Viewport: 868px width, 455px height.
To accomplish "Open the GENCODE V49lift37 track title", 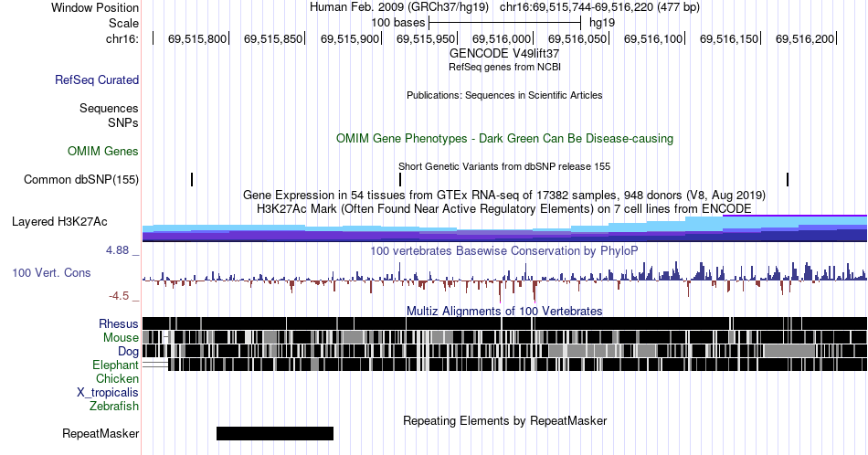I will 504,54.
